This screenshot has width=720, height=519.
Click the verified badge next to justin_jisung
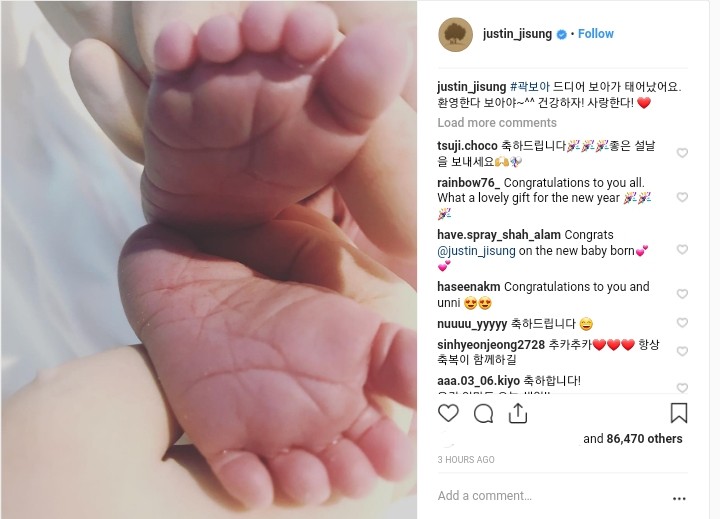click(x=561, y=34)
